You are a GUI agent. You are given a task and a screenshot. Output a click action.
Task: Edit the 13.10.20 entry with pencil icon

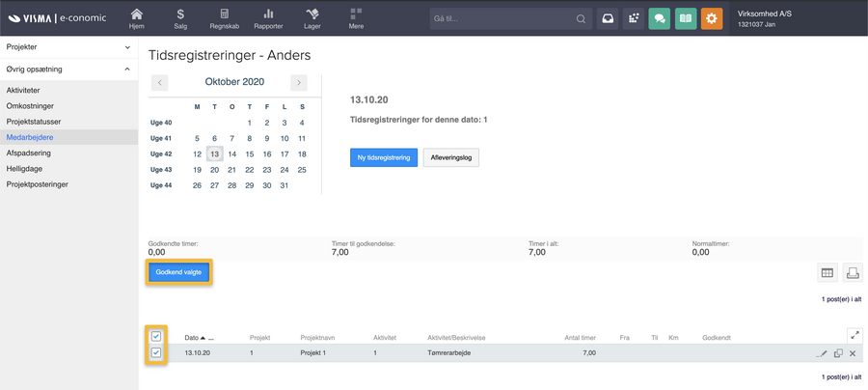pyautogui.click(x=823, y=353)
